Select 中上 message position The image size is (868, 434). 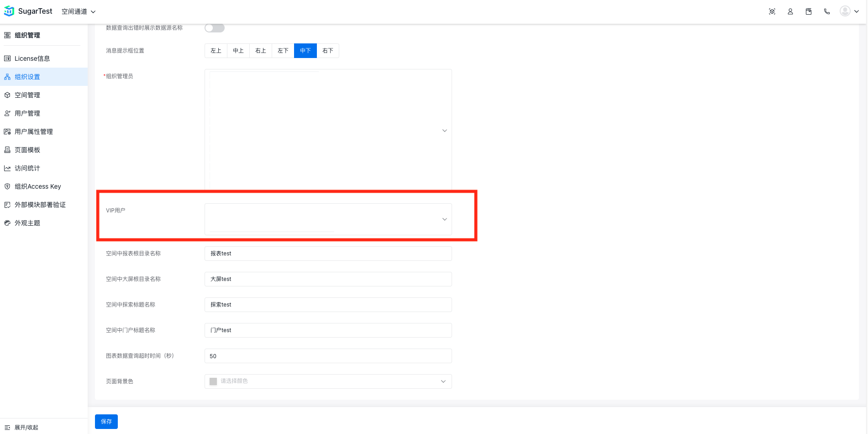(238, 51)
